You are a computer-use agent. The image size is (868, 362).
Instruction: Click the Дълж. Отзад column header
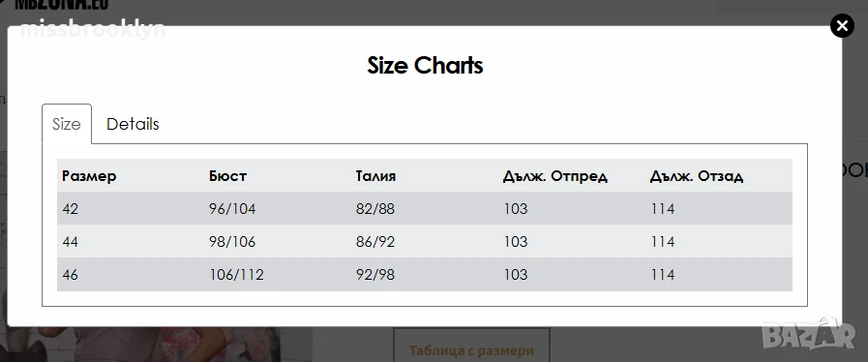(x=697, y=176)
